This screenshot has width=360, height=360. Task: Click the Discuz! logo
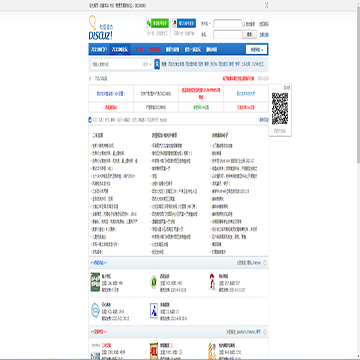(x=101, y=28)
